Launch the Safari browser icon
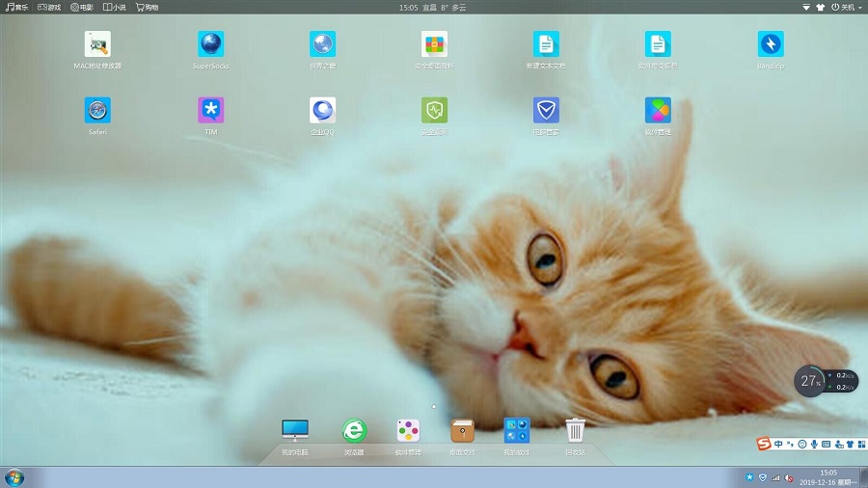Screen dimensions: 868x488 97,110
